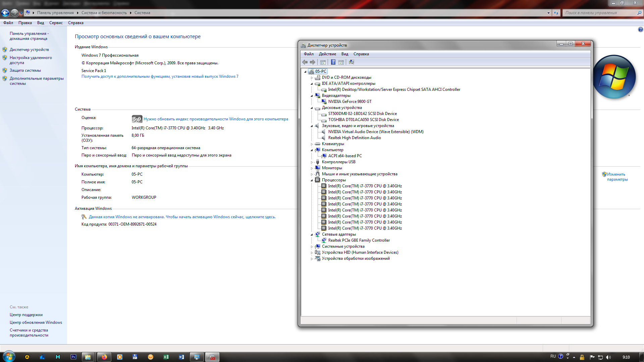644x362 pixels.
Task: Click Изменить параметры link
Action: (617, 177)
